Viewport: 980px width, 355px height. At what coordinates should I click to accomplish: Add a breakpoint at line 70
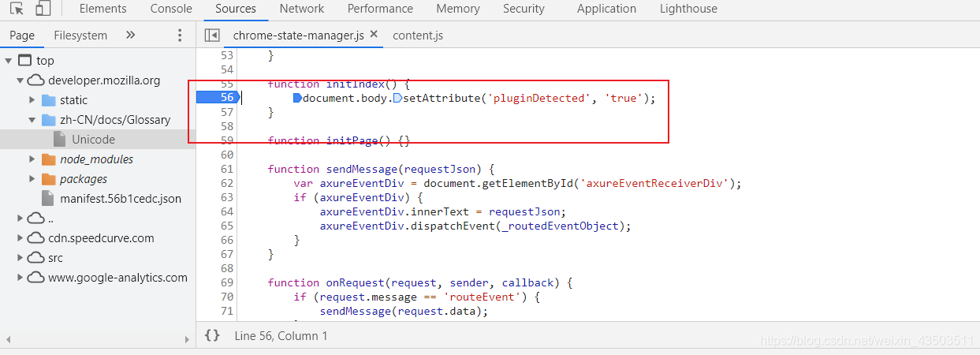[x=226, y=297]
